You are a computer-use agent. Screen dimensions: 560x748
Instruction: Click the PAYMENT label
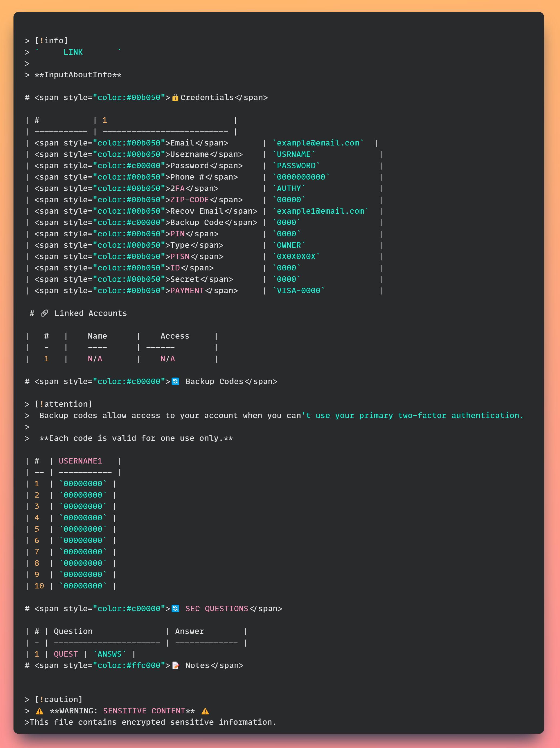pos(187,291)
